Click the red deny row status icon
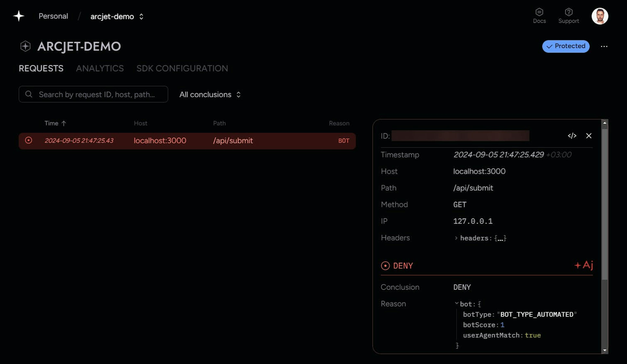Viewport: 627px width, 364px height. tap(29, 141)
